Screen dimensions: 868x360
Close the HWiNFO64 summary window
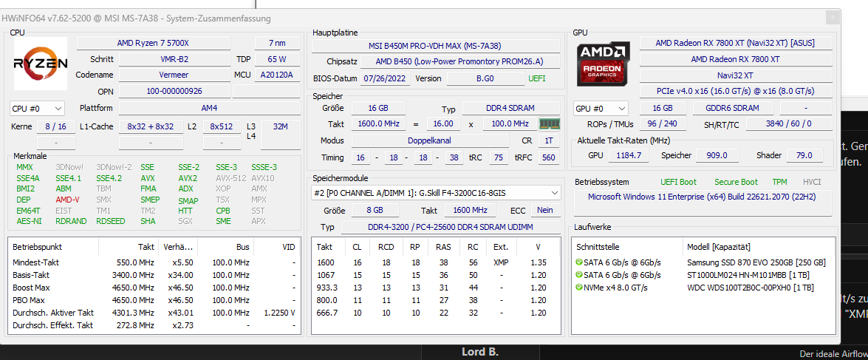(x=833, y=18)
